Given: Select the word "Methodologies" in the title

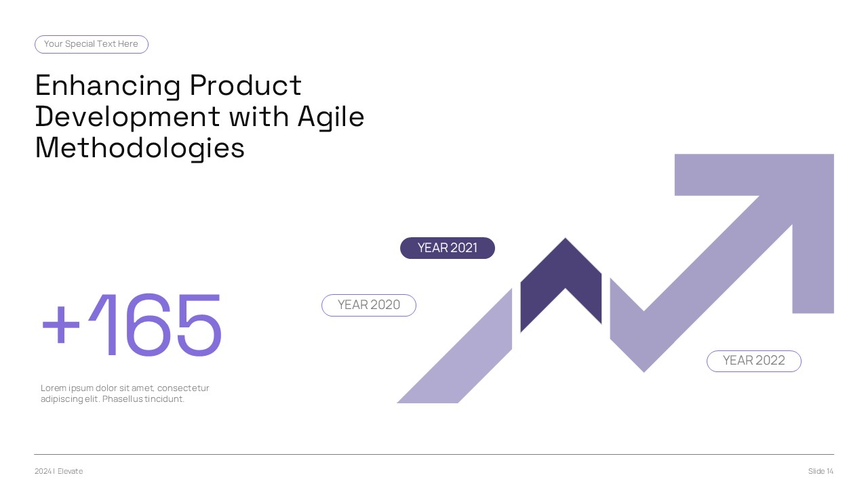Looking at the screenshot, I should pos(140,148).
